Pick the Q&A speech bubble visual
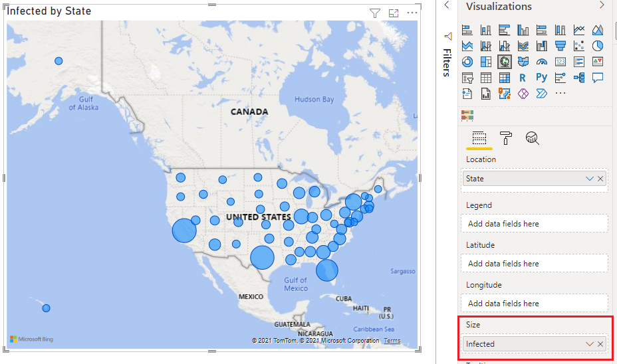 click(597, 78)
